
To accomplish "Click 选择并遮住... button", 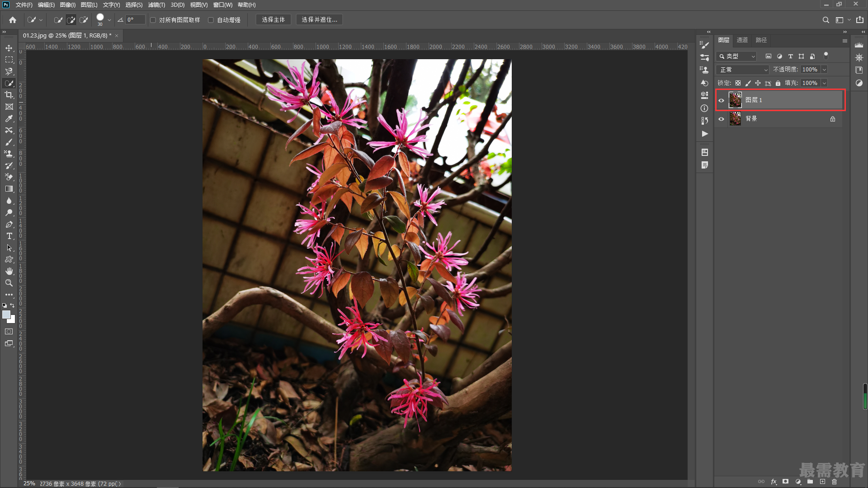I will (320, 20).
